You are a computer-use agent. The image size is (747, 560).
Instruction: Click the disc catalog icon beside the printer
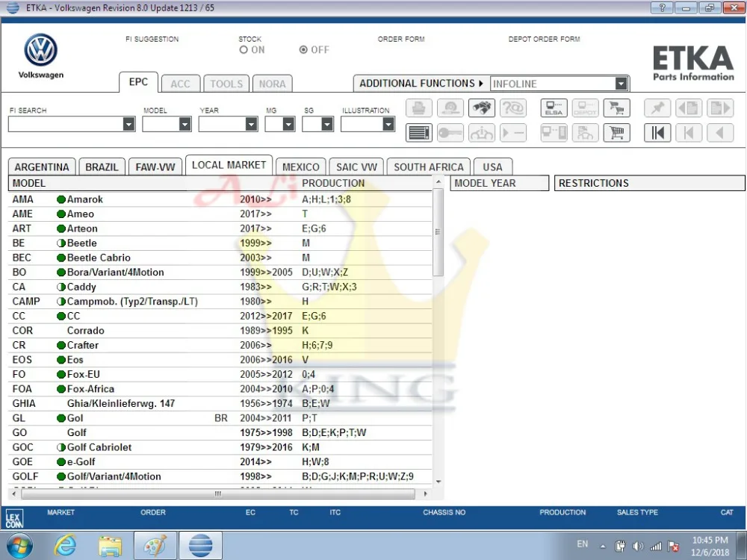click(450, 108)
